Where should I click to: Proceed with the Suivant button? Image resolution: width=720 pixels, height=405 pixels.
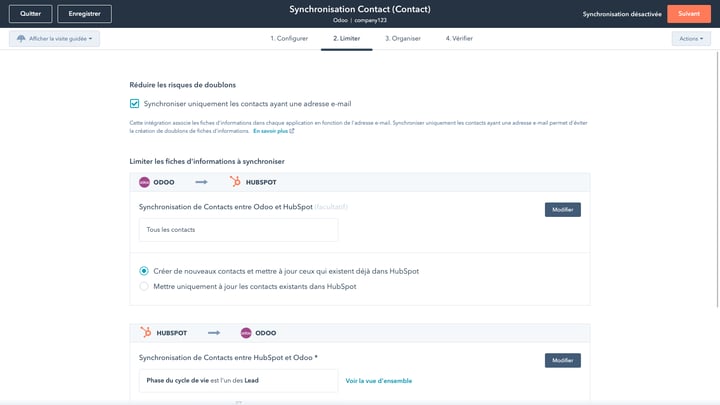click(x=689, y=14)
